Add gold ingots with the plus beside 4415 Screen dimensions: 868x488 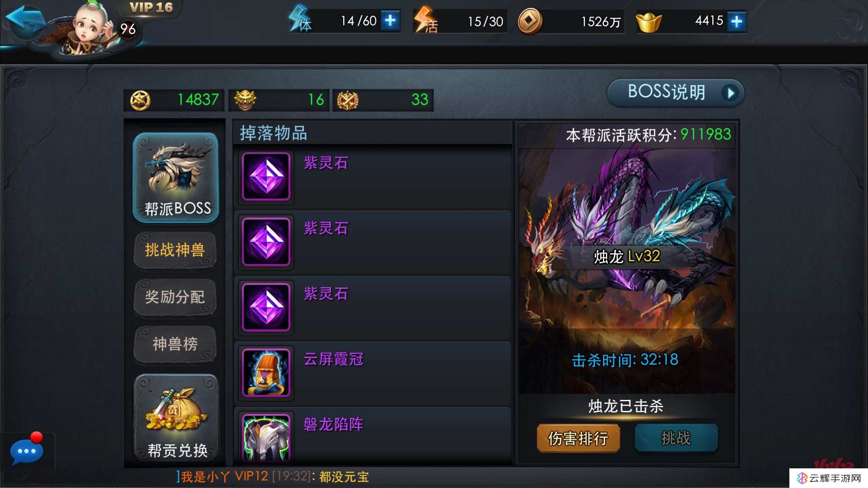(736, 21)
